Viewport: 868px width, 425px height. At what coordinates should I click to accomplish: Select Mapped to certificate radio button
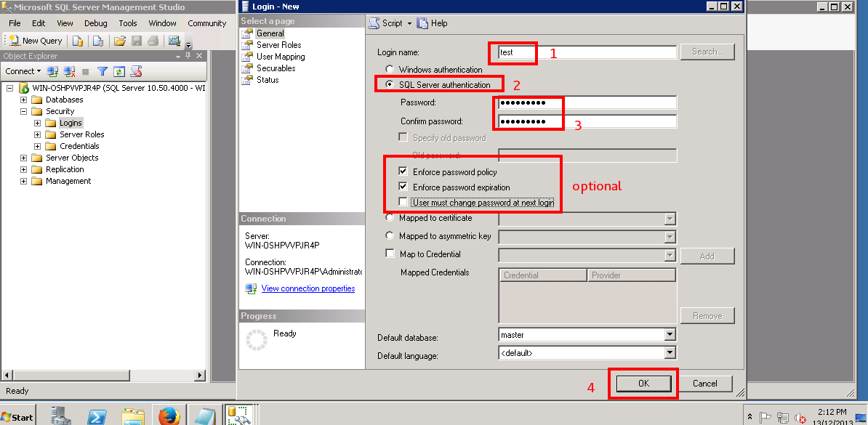tap(390, 217)
